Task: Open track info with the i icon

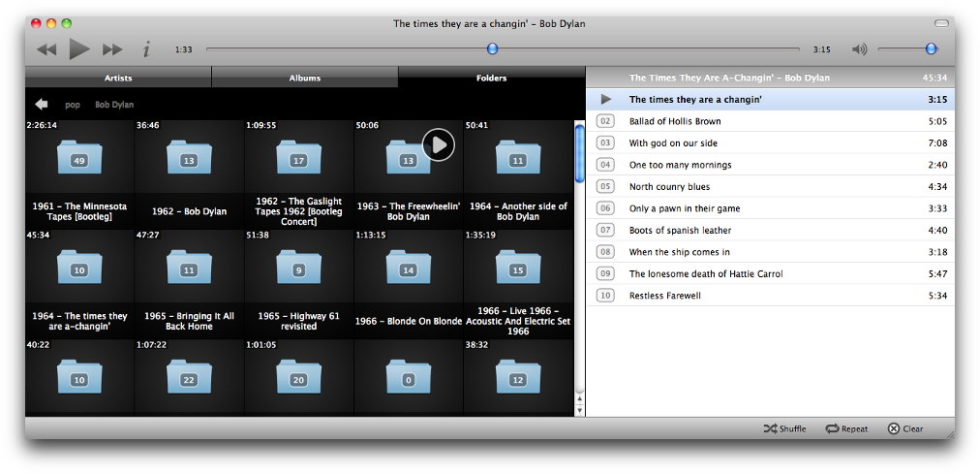Action: coord(146,49)
